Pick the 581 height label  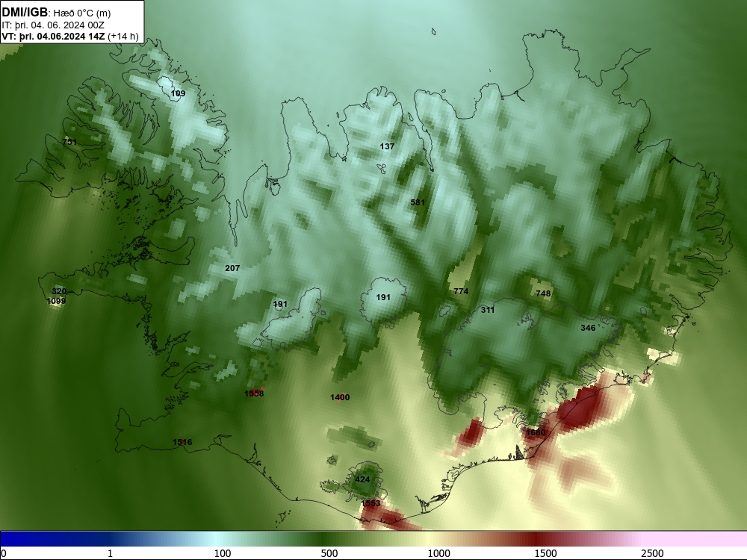pos(418,202)
